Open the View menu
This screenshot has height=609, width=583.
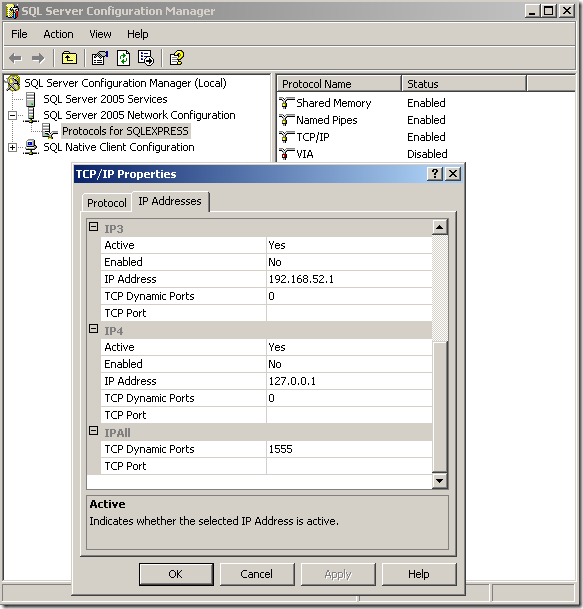(100, 34)
